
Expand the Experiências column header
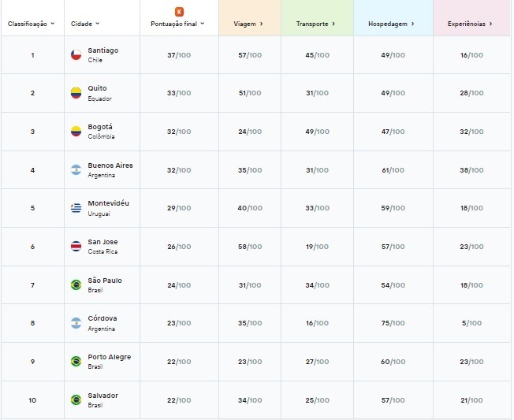point(470,24)
